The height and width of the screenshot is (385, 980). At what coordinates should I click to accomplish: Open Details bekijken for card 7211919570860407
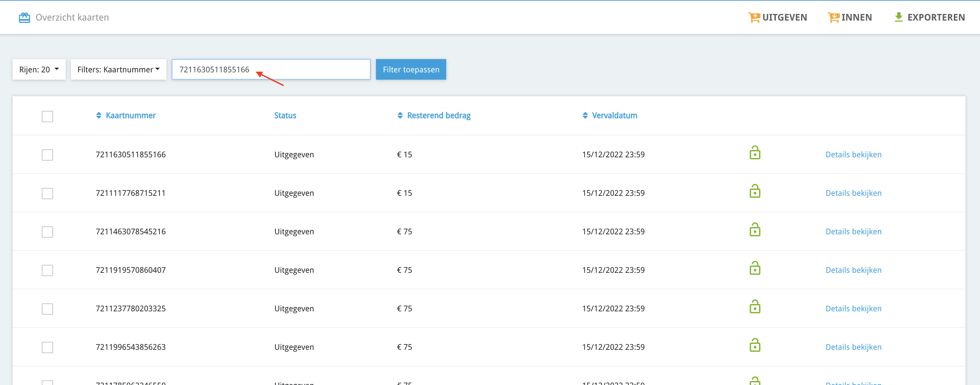[853, 270]
